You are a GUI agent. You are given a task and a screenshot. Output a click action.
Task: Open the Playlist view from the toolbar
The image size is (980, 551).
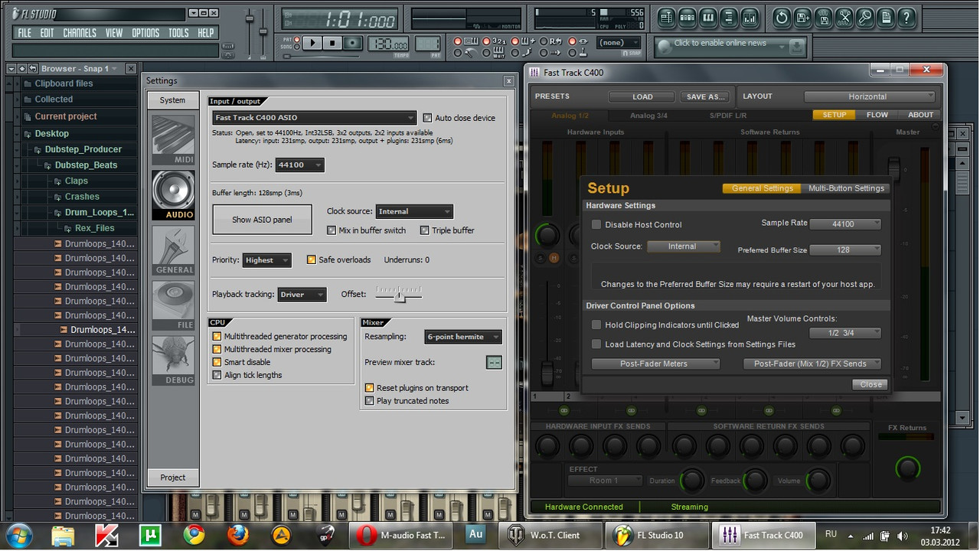coord(666,18)
